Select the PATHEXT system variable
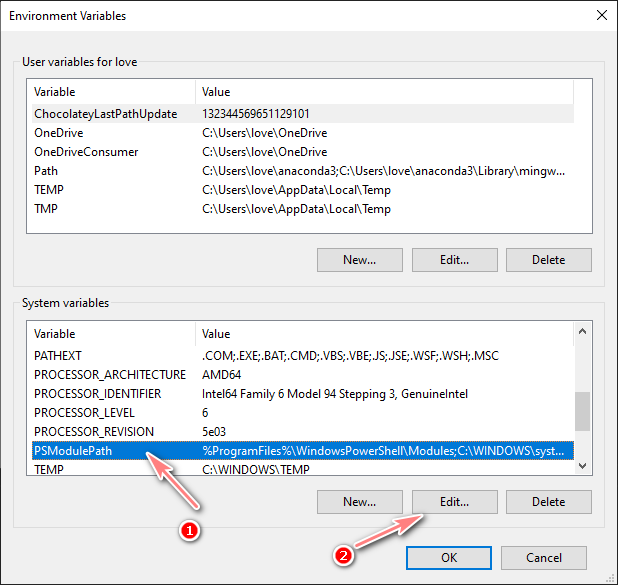The height and width of the screenshot is (585, 618). pyautogui.click(x=58, y=355)
